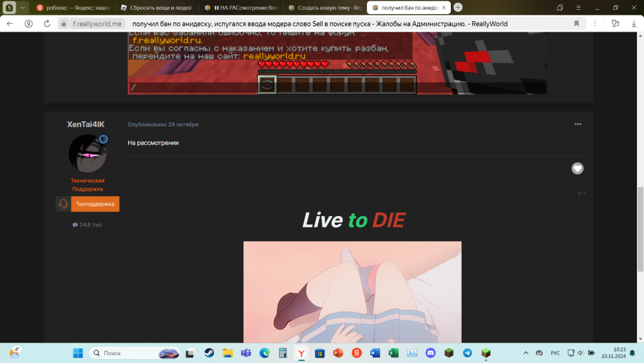Click the Minecraft ban screenshot image
Screen dimensions: 644x363
[x=337, y=63]
